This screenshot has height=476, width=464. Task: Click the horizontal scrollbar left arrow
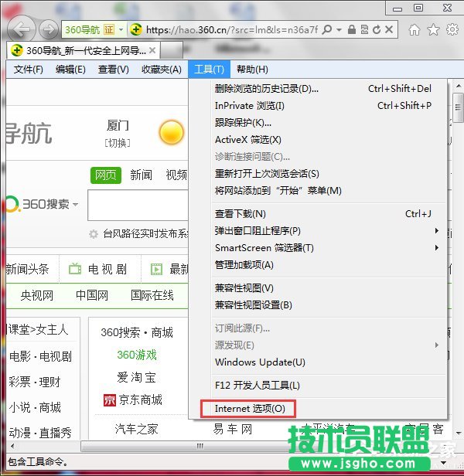click(12, 447)
